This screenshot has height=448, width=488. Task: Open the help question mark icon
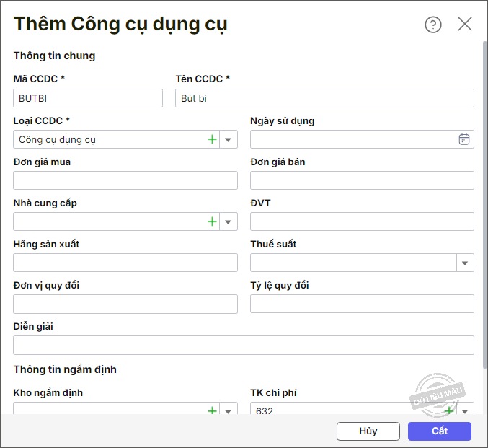[x=432, y=25]
